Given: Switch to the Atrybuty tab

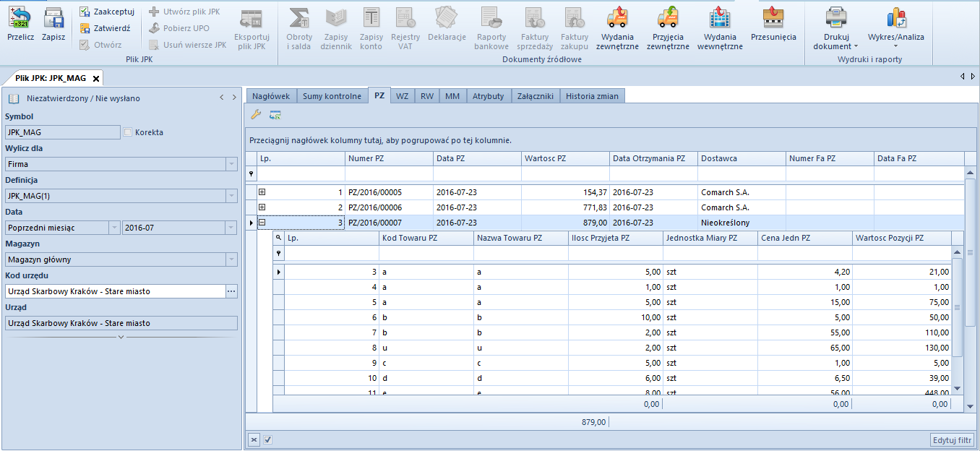Looking at the screenshot, I should click(489, 96).
